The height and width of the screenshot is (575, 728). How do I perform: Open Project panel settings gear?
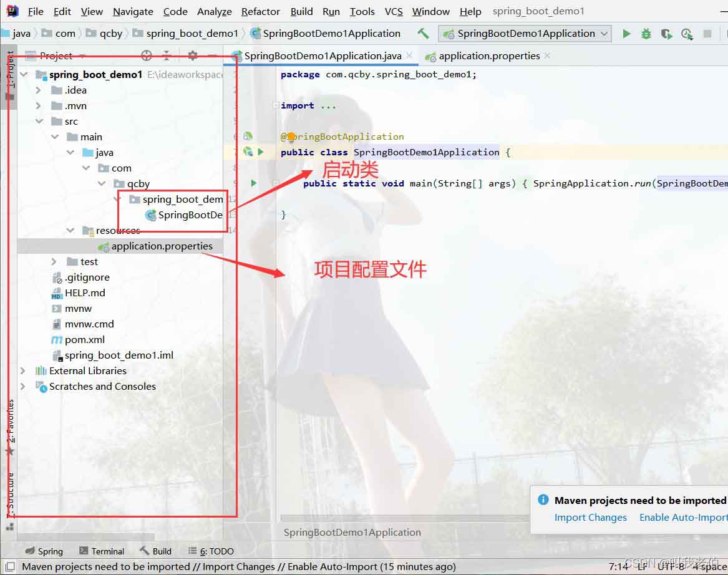click(192, 56)
